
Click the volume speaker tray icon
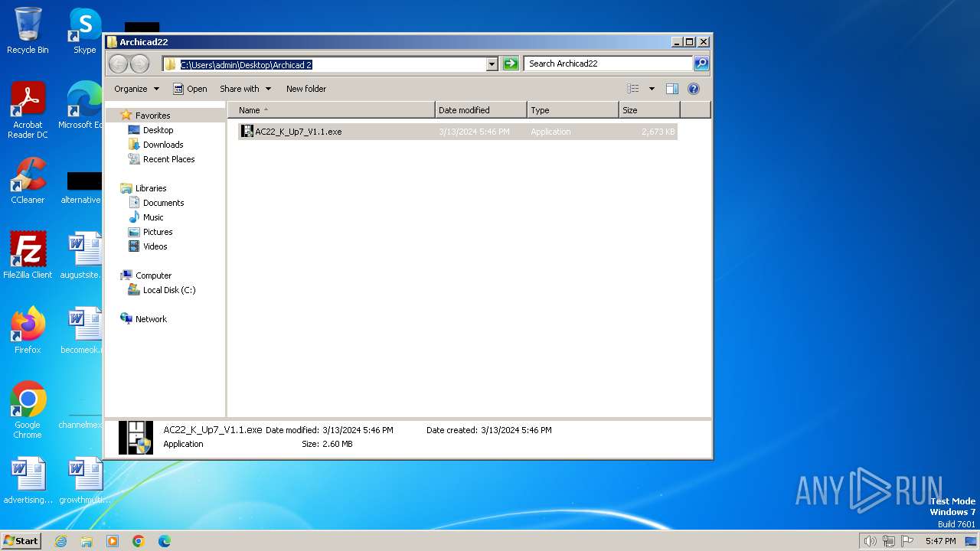click(870, 541)
